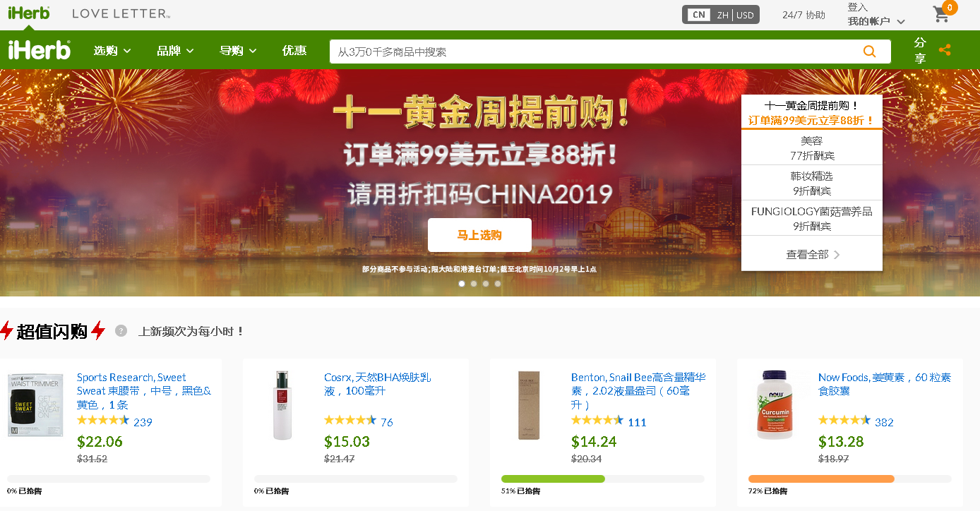The height and width of the screenshot is (511, 980).
Task: Click the 马上选购 banner button
Action: pos(479,235)
